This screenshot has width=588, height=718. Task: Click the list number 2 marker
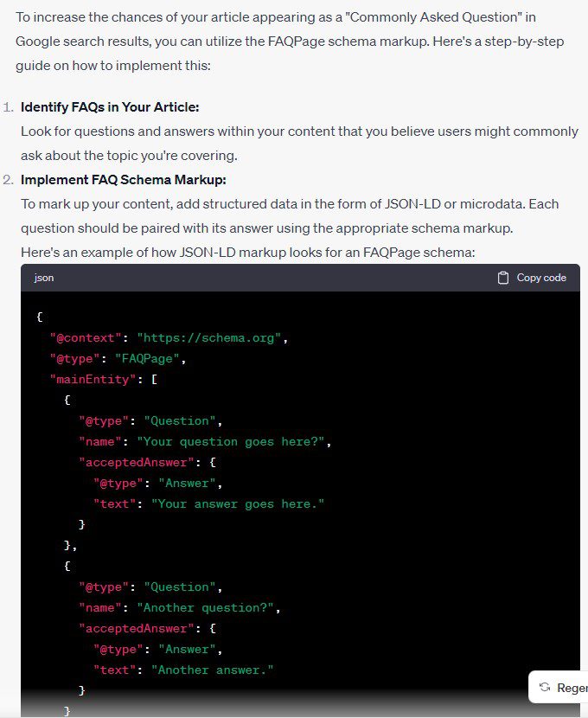click(8, 180)
